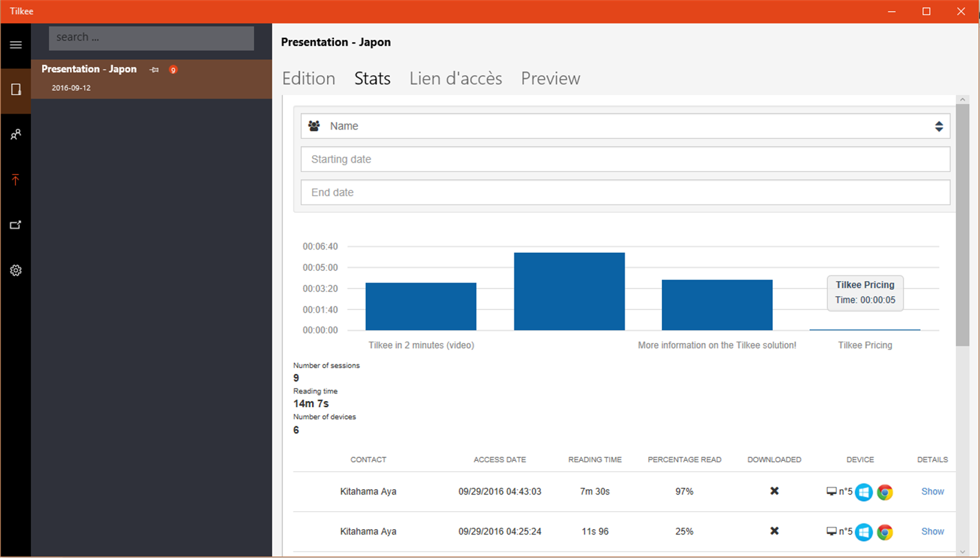This screenshot has height=558, width=980.
Task: Click the monitor n°5 device in the 97% row
Action: point(840,492)
